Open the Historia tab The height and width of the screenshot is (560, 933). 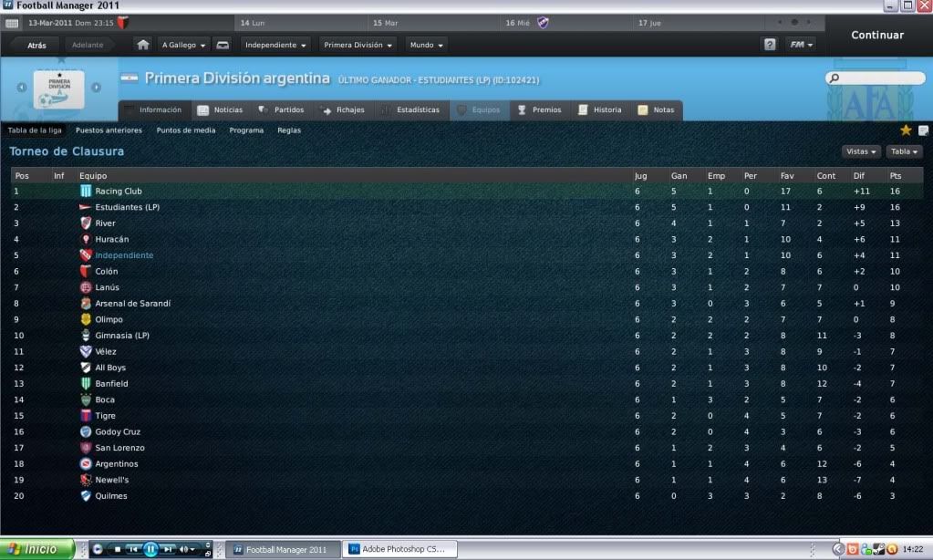pos(600,110)
